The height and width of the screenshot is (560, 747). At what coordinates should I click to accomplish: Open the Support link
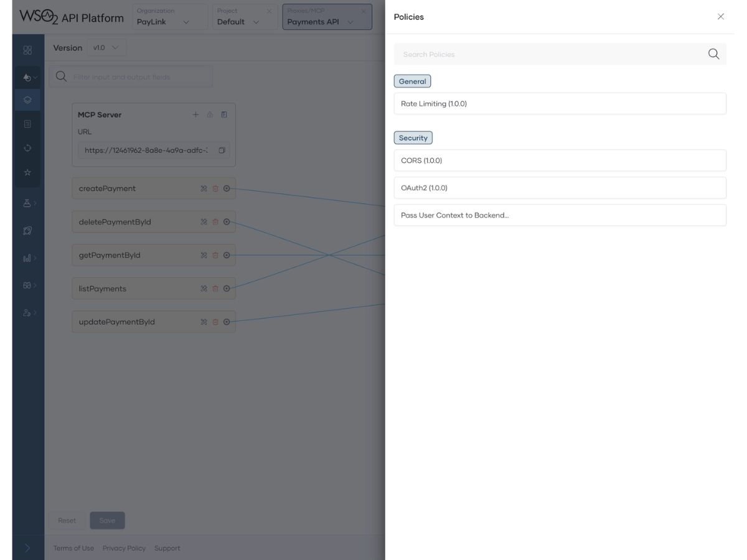point(167,548)
